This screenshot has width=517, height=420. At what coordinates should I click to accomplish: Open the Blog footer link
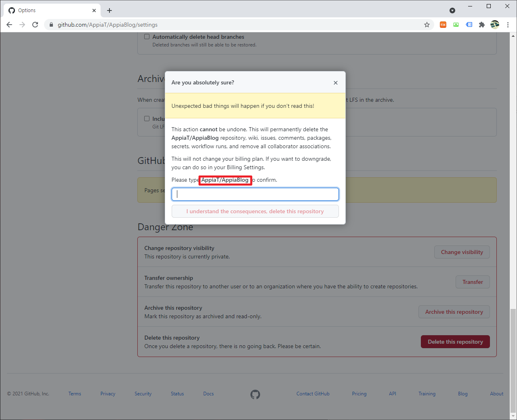coord(463,394)
